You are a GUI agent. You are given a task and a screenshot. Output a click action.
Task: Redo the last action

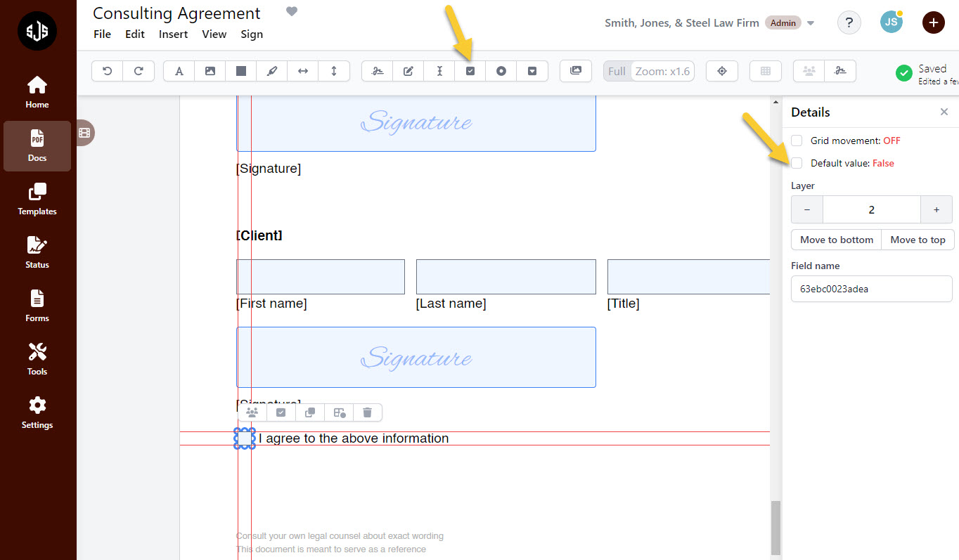pos(139,71)
